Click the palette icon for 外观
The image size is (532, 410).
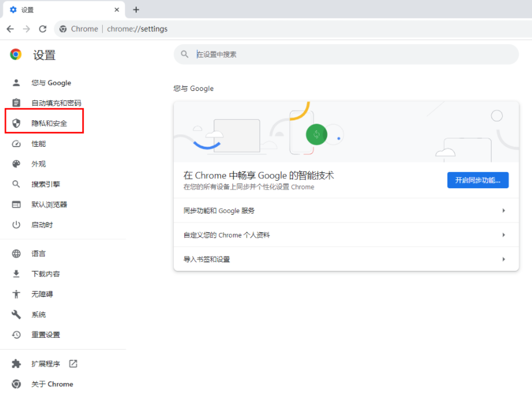[x=16, y=164]
